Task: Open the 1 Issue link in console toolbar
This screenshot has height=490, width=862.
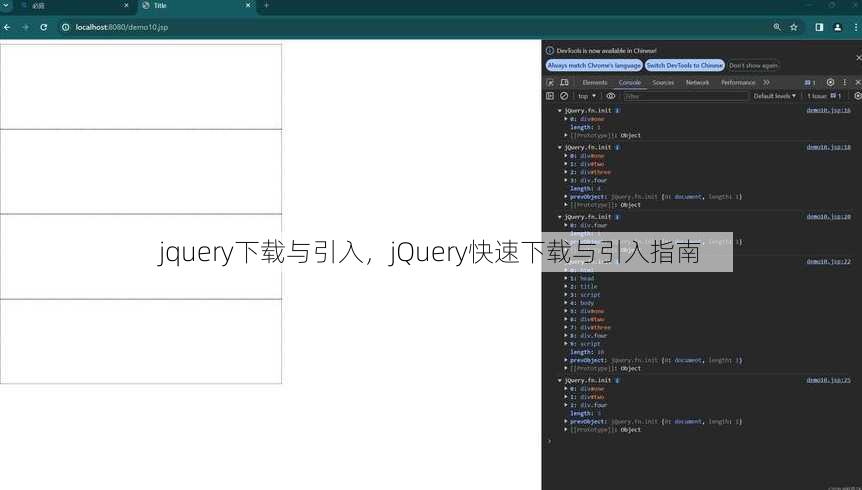Action: pyautogui.click(x=824, y=96)
